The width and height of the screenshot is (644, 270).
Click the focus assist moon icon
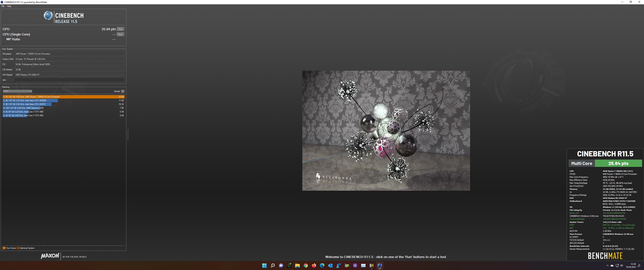point(639,265)
